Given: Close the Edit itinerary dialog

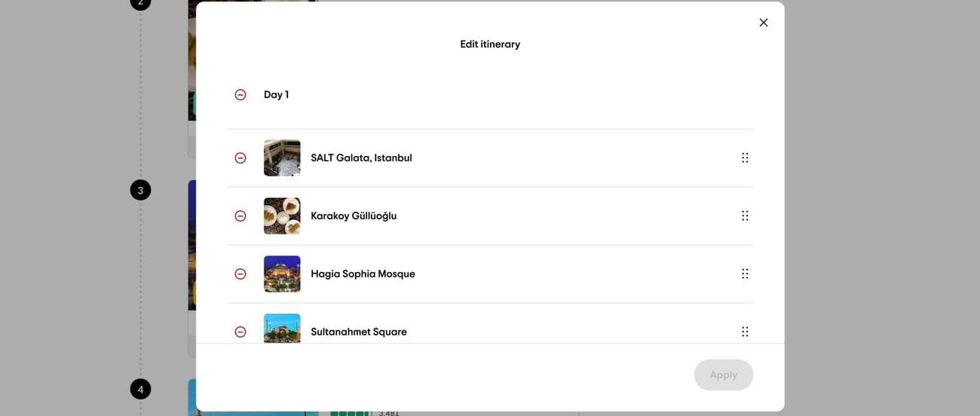Looking at the screenshot, I should click(764, 23).
